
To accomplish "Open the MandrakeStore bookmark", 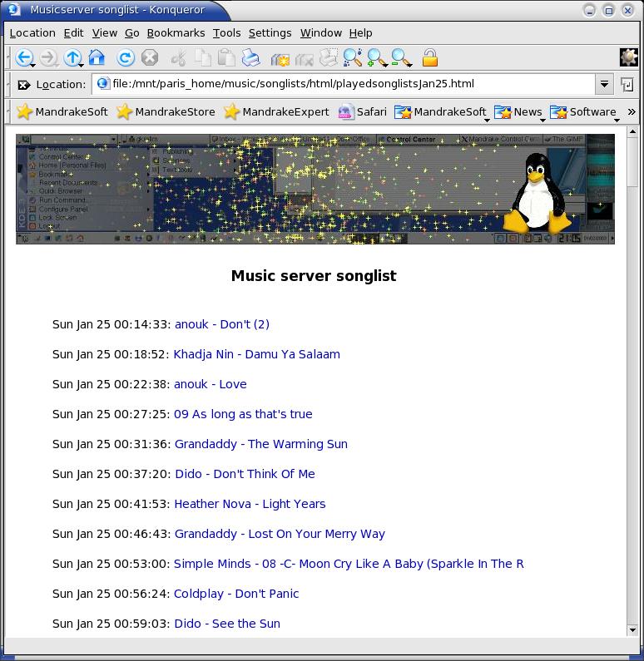I will pyautogui.click(x=166, y=111).
